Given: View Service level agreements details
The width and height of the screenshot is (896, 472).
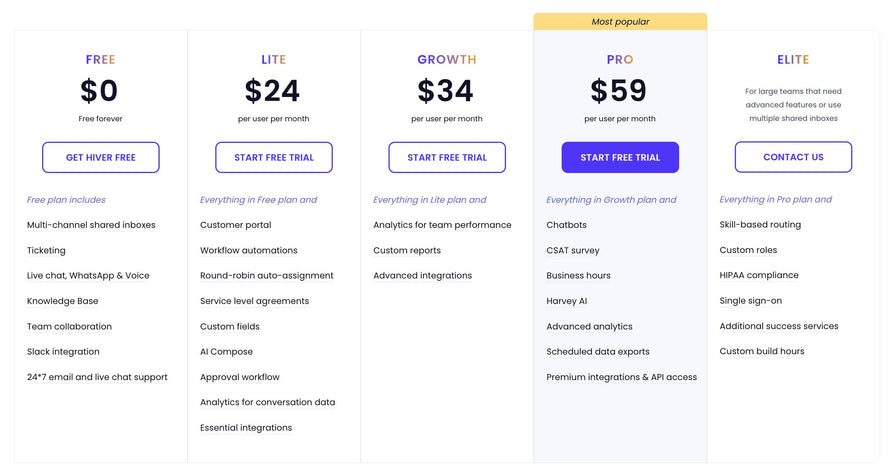Looking at the screenshot, I should tap(254, 301).
